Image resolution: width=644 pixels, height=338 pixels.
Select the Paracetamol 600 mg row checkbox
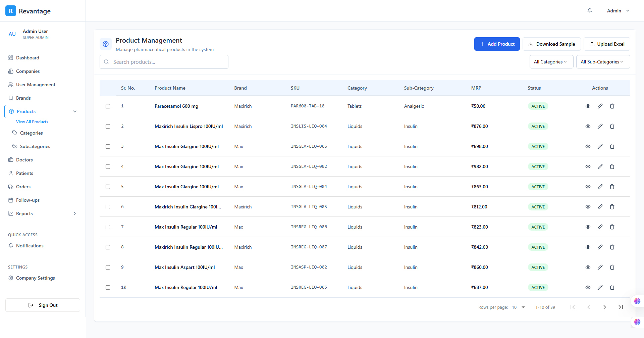pyautogui.click(x=108, y=106)
